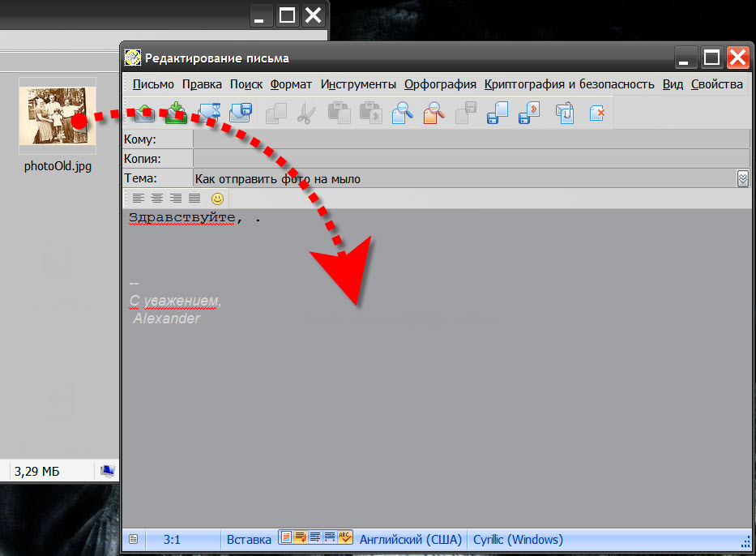Image resolution: width=756 pixels, height=556 pixels.
Task: Align text right in the editor
Action: click(x=176, y=199)
